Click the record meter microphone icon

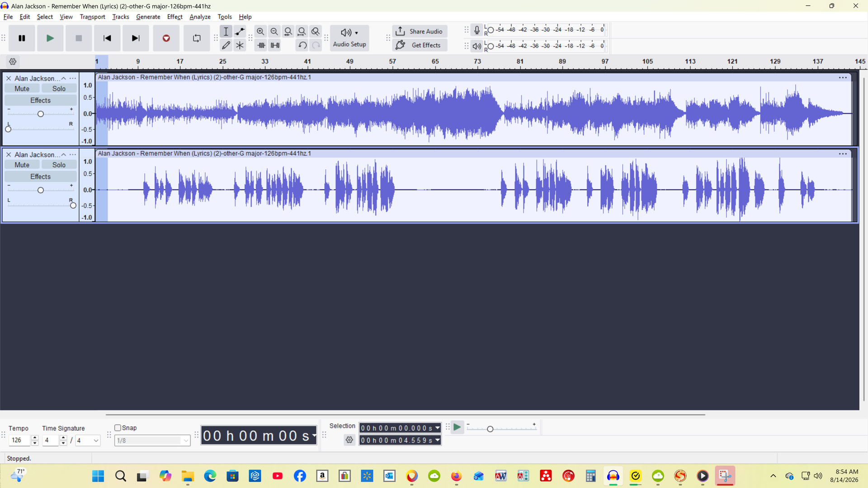[x=477, y=30]
